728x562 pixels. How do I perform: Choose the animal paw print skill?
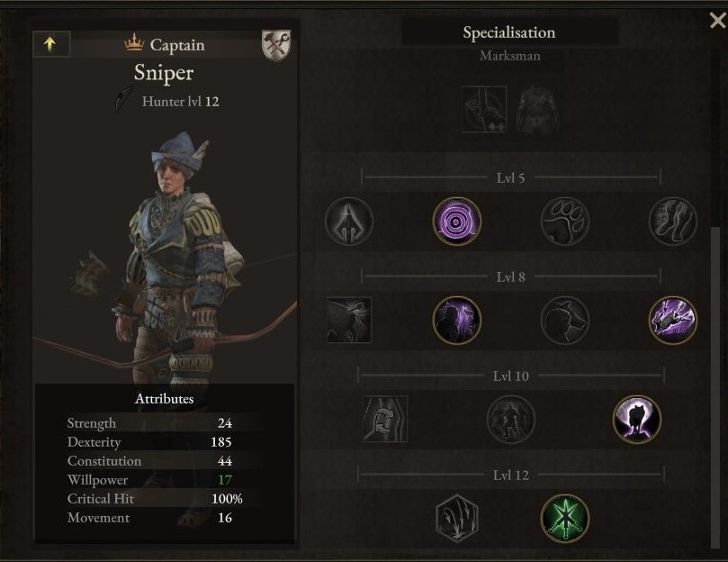pyautogui.click(x=565, y=222)
